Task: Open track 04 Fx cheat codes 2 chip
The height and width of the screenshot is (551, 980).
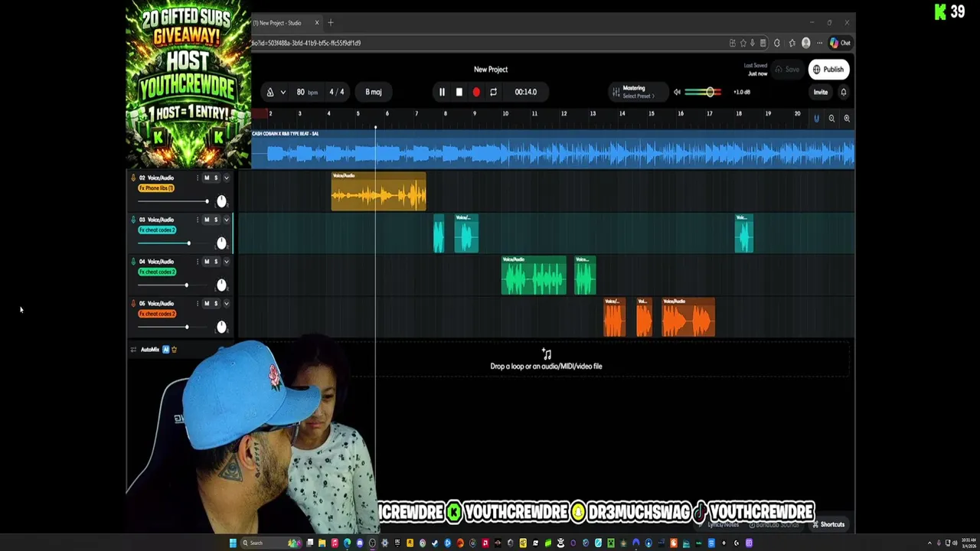Action: click(x=157, y=272)
